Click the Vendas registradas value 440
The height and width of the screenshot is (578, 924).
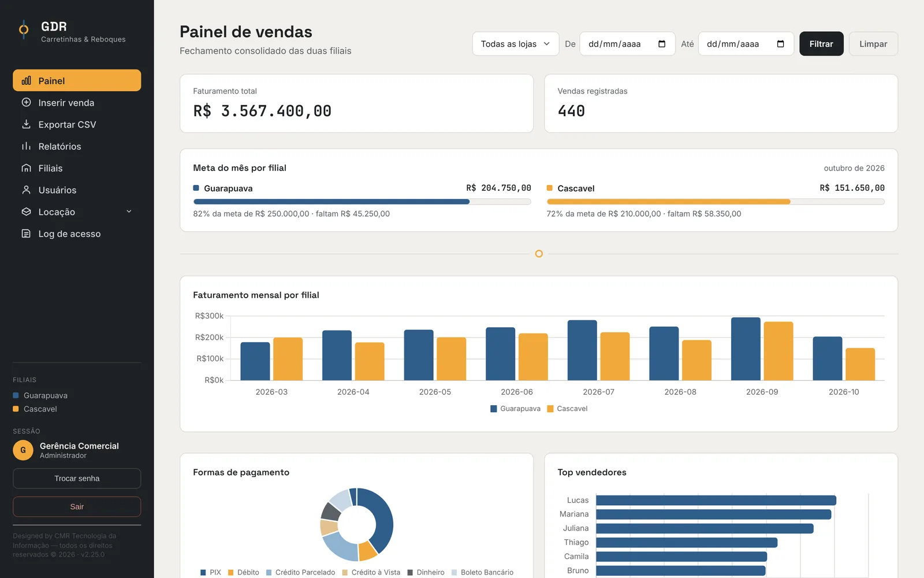(x=571, y=111)
